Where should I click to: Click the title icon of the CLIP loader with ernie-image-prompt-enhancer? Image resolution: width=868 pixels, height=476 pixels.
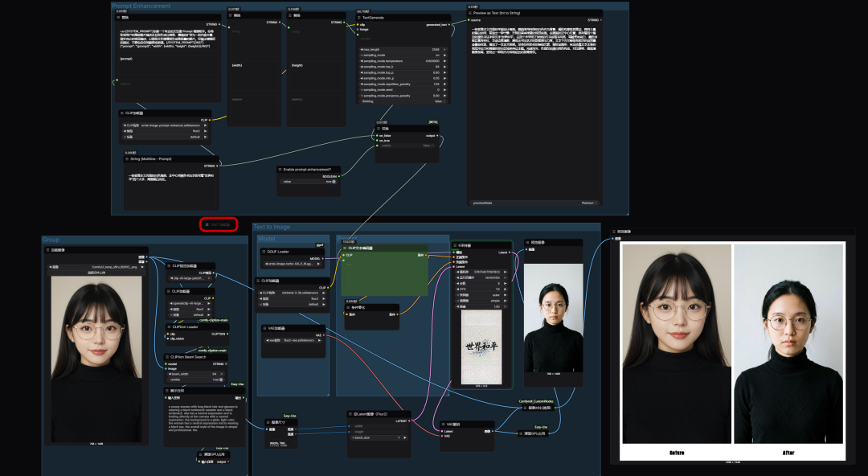click(122, 113)
